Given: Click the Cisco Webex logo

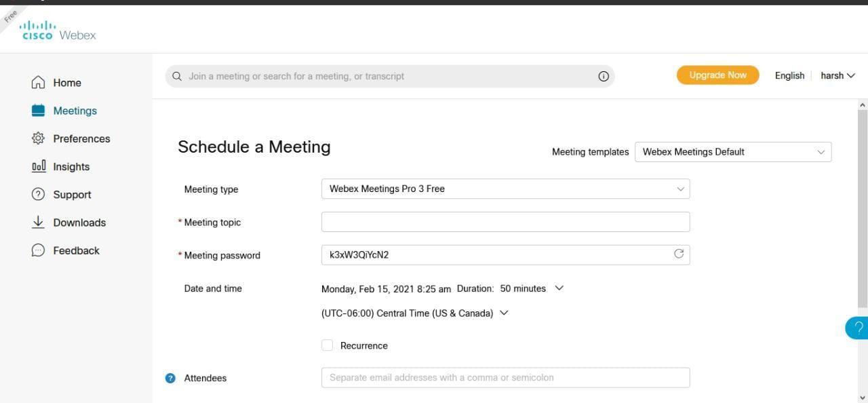Looking at the screenshot, I should click(x=58, y=31).
